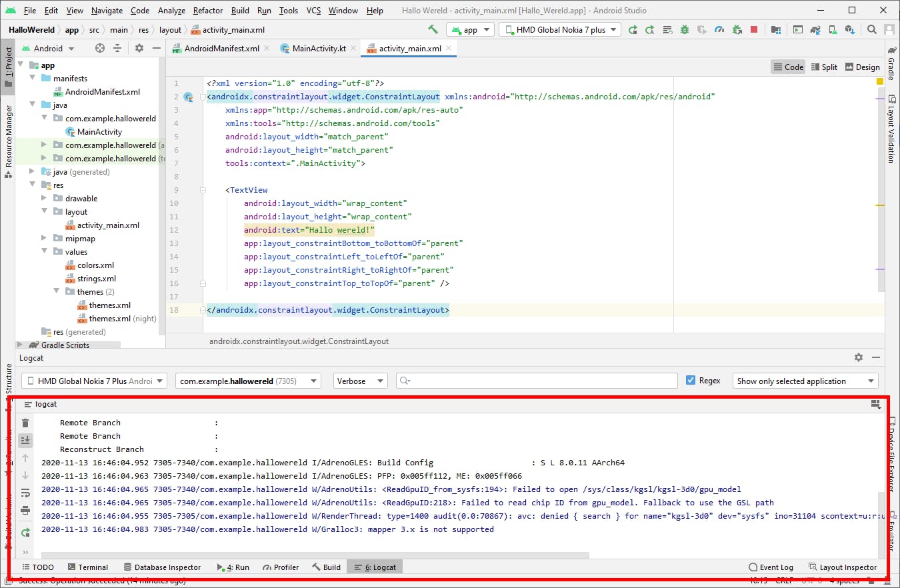Screen dimensions: 900x588
Task: Open the Verbose log level dropdown
Action: 361,381
